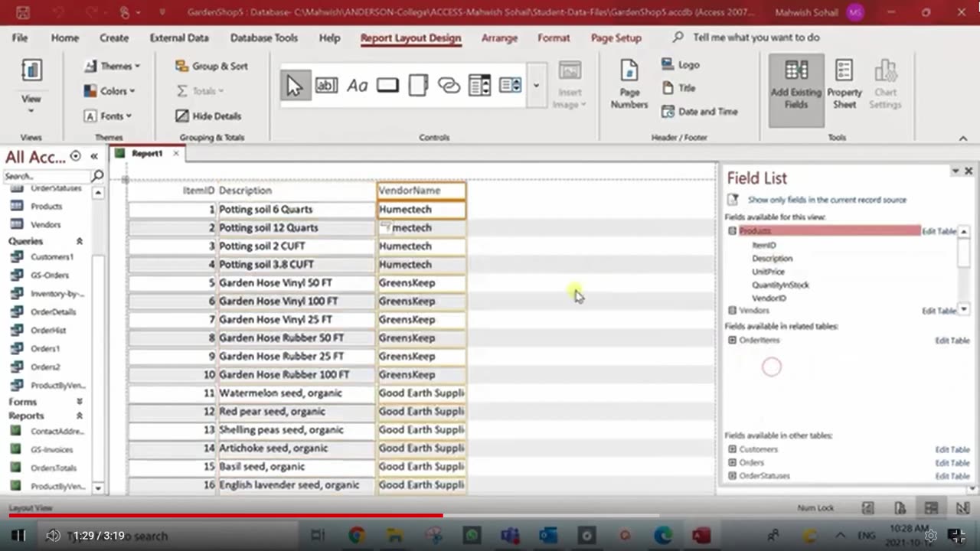Mute the video volume
Viewport: 980px width, 551px height.
[x=53, y=536]
